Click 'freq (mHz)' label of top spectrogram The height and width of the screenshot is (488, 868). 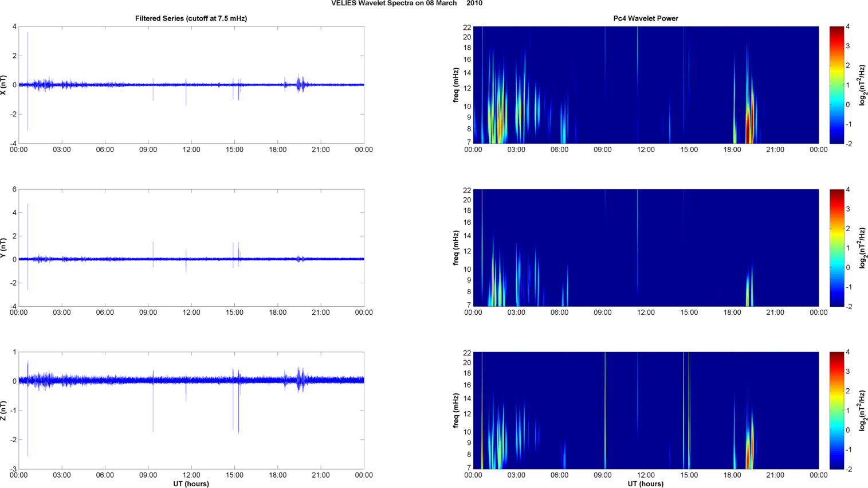pyautogui.click(x=456, y=85)
